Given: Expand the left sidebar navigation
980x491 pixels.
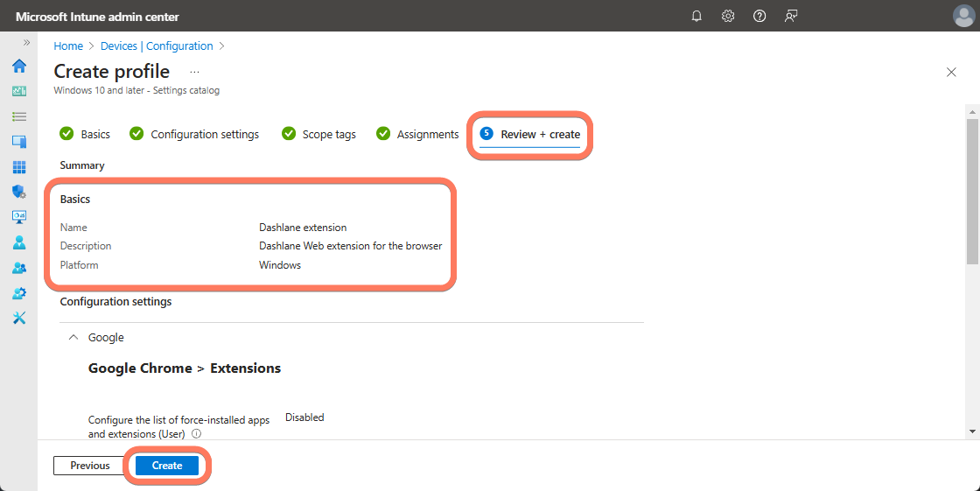Looking at the screenshot, I should click(x=26, y=43).
